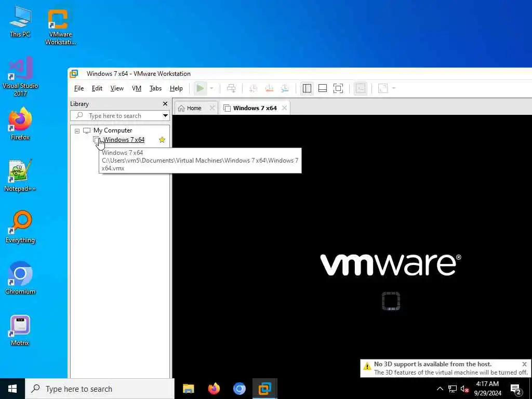This screenshot has height=399, width=532.
Task: Select the Firefox desktop shortcut
Action: coord(20,124)
